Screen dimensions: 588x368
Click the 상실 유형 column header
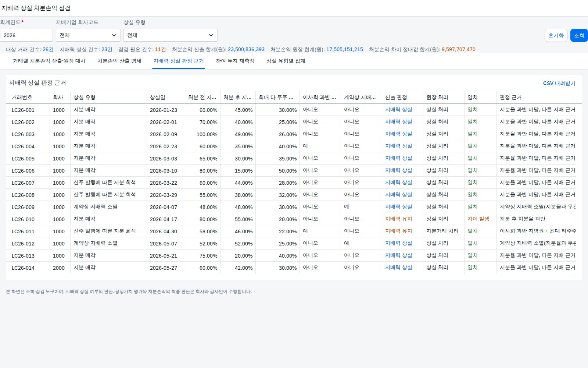tap(108, 98)
